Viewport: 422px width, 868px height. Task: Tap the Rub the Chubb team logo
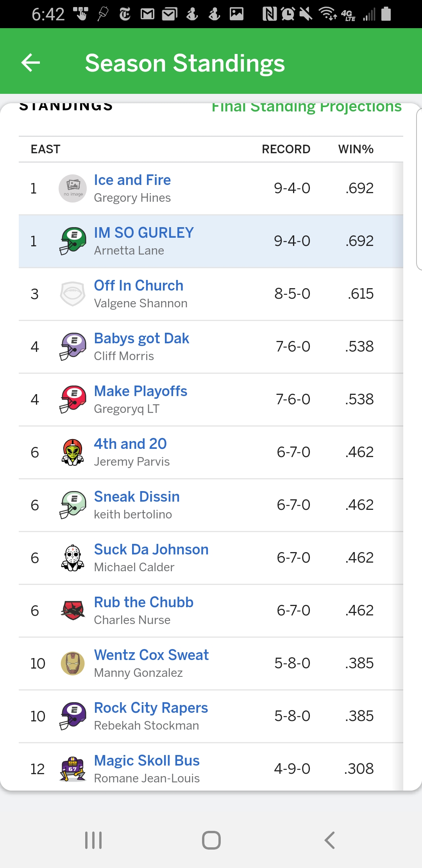[x=73, y=610]
